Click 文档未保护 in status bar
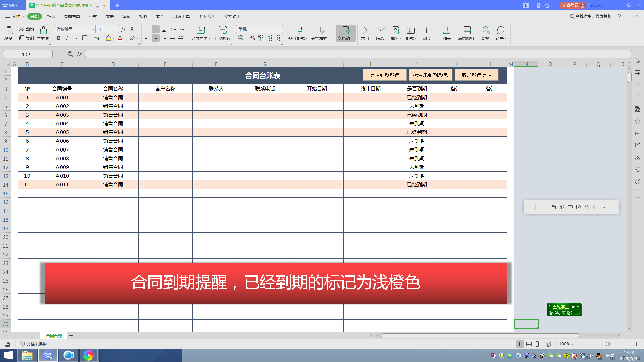Screen dimensions: 644x362 click(x=33, y=344)
